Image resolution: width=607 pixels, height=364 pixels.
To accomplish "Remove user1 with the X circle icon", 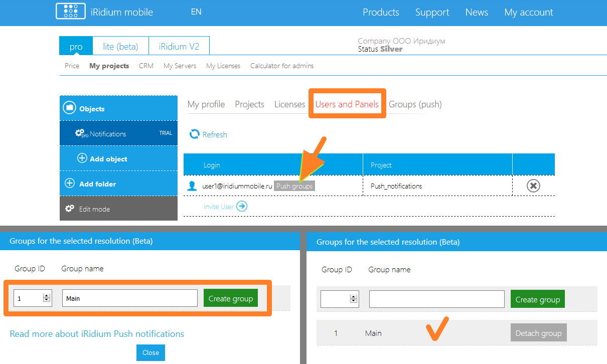I will 533,186.
